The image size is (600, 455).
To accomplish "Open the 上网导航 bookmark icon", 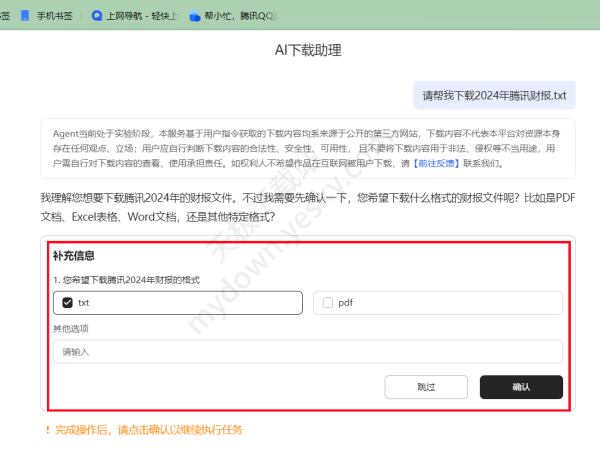I will [97, 16].
